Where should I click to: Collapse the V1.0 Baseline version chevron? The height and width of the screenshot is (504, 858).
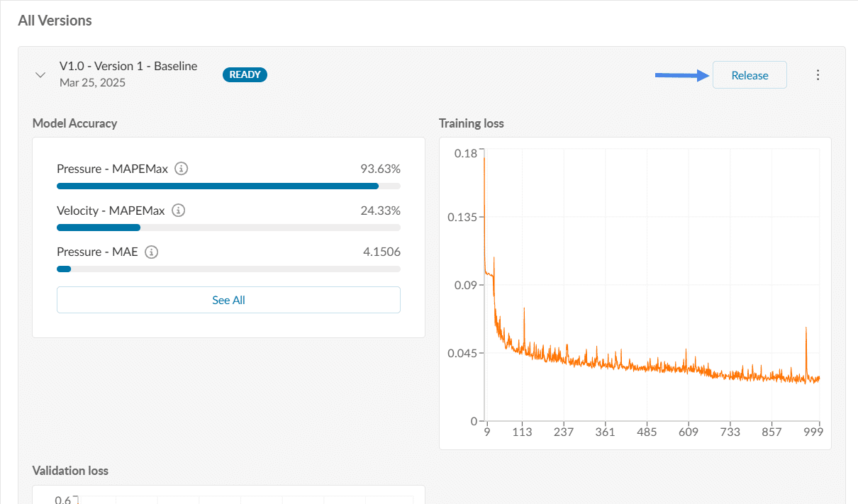coord(40,74)
